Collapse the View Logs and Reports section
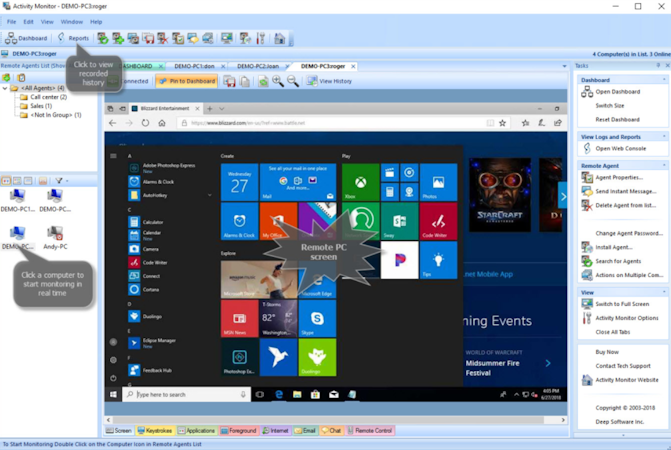The width and height of the screenshot is (671, 450). (x=664, y=136)
